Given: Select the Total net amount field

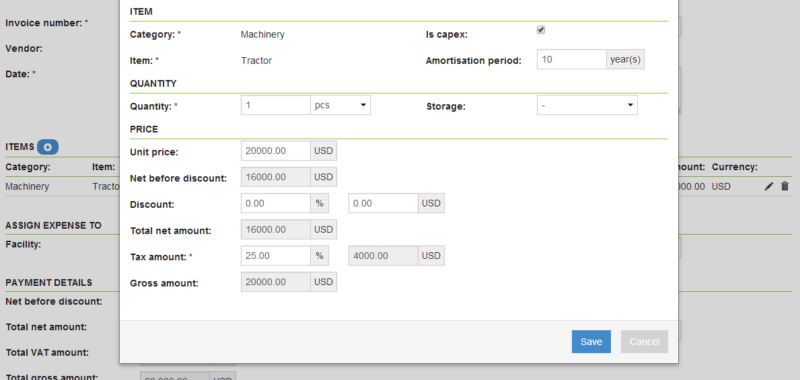Looking at the screenshot, I should tap(276, 230).
